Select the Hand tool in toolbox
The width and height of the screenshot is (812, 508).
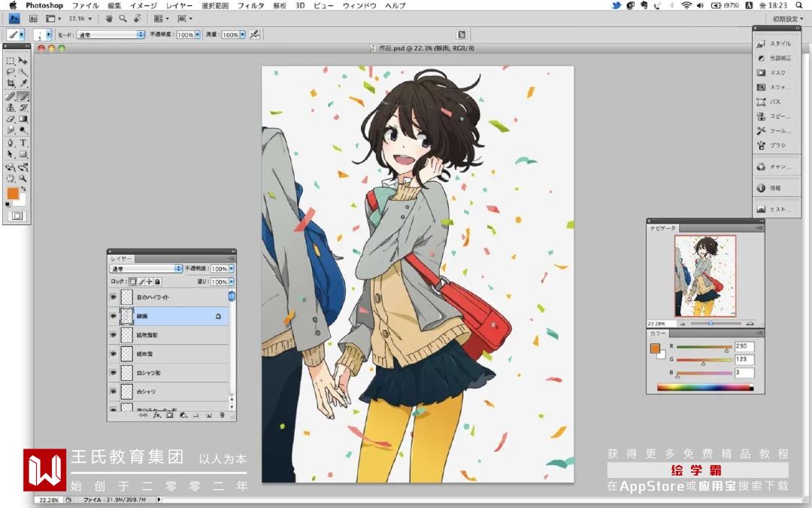(11, 178)
